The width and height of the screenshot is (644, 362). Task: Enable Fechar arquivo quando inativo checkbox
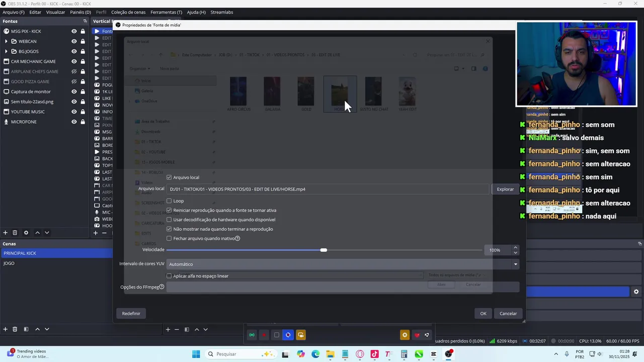[x=169, y=238]
